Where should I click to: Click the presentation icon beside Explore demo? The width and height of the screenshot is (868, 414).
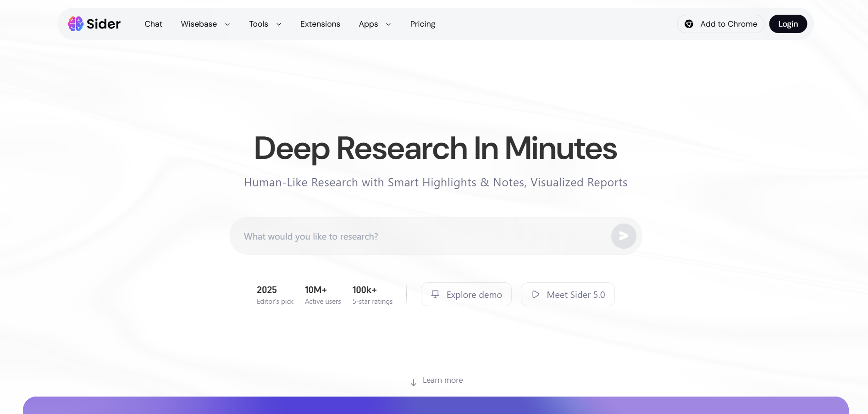(435, 294)
